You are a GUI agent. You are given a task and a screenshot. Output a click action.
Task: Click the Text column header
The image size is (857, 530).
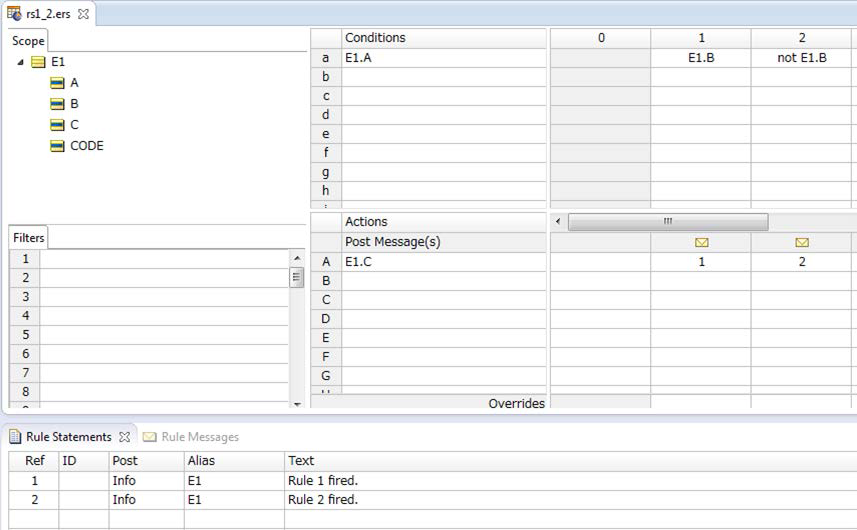click(571, 461)
